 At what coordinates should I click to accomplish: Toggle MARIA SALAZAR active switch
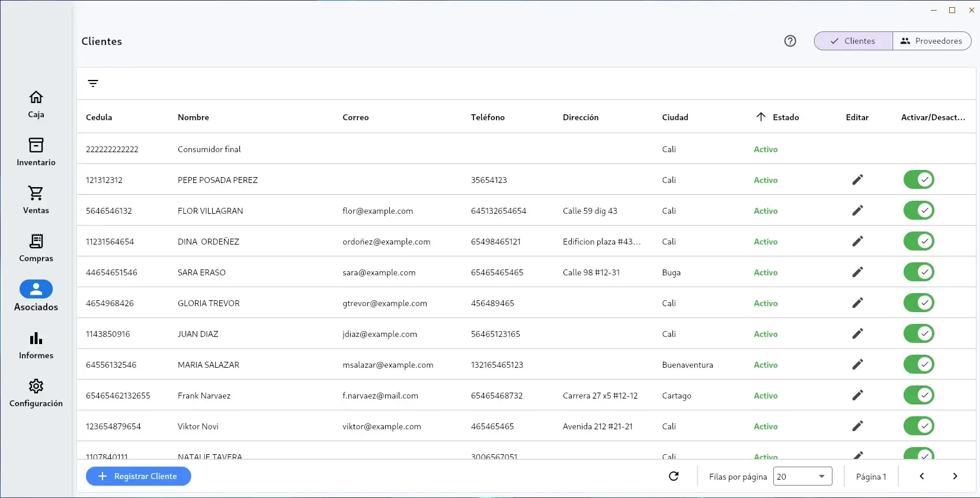coord(918,364)
